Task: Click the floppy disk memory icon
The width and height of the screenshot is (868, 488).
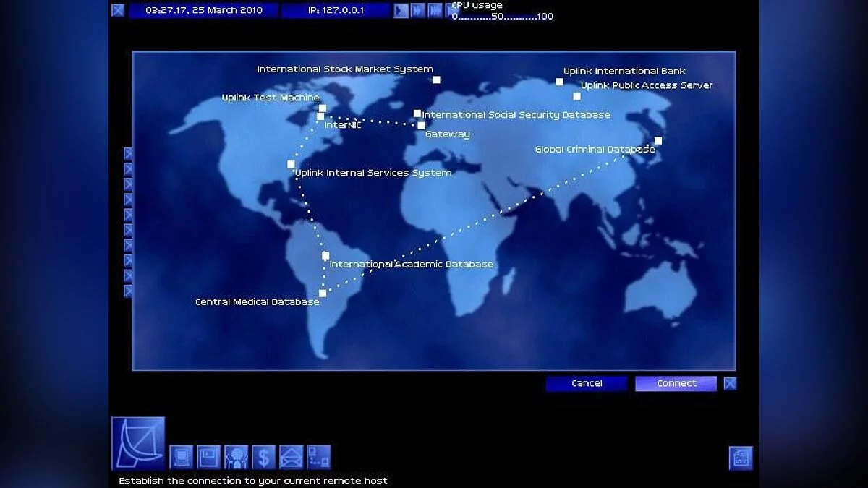Action: (208, 457)
